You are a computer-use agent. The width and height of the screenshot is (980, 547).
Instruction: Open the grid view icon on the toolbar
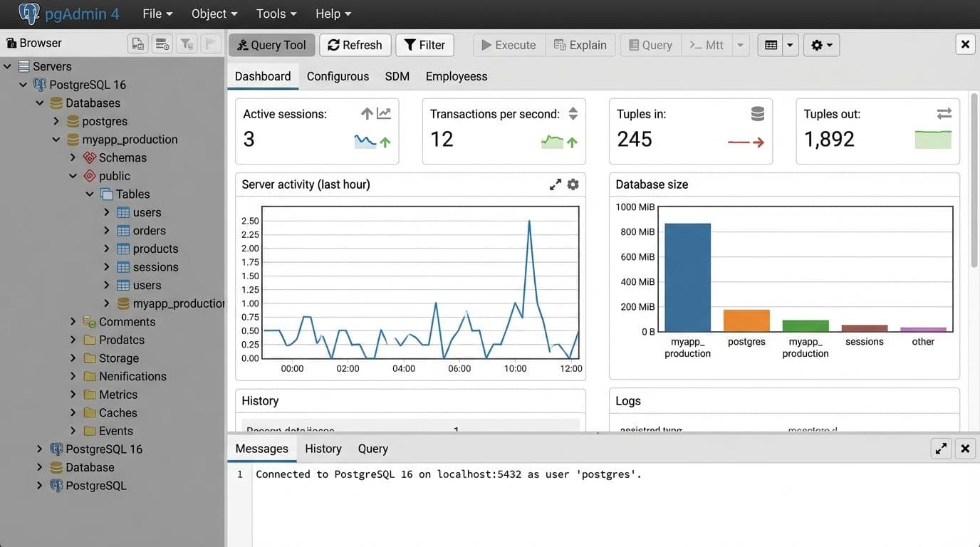point(770,44)
